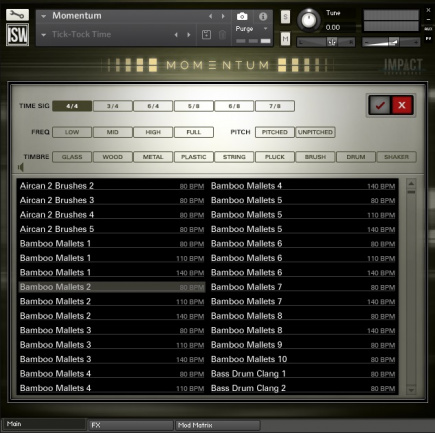Filter timbre by SHAKER

click(x=397, y=157)
